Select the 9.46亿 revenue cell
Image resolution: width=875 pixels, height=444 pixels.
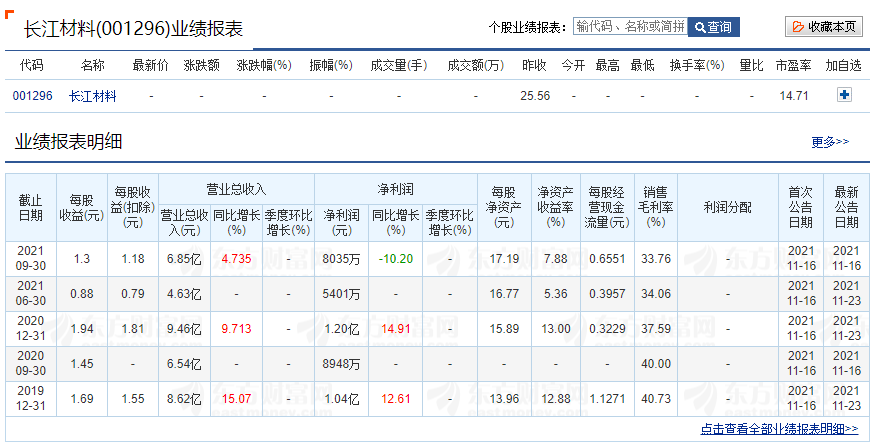(x=184, y=329)
